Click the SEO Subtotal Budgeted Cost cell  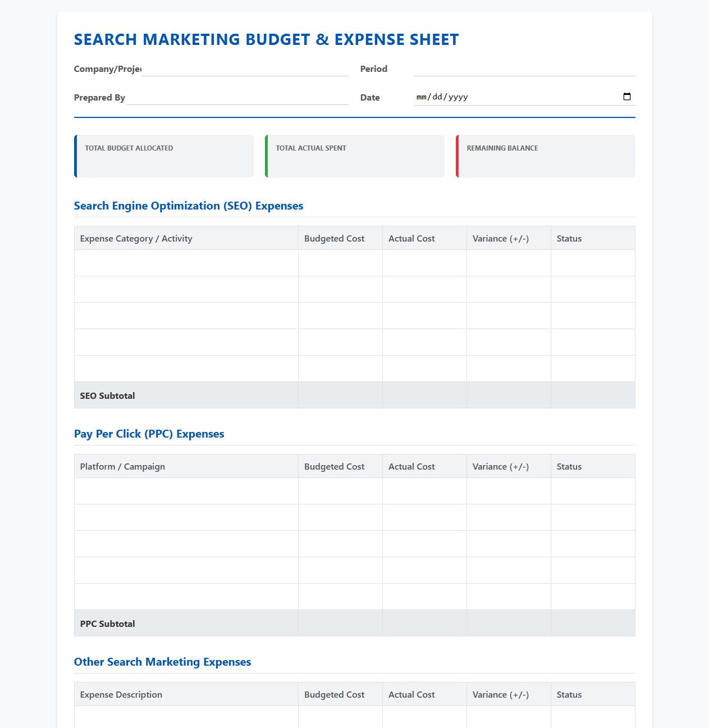tap(341, 395)
